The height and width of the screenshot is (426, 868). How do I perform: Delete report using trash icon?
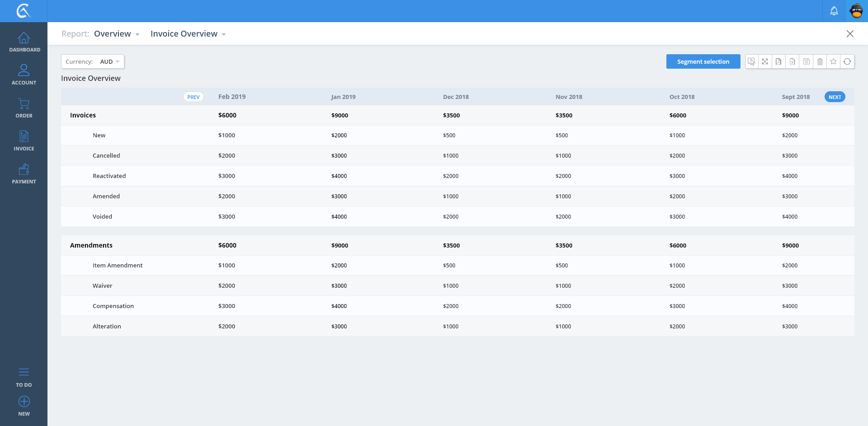pos(820,61)
